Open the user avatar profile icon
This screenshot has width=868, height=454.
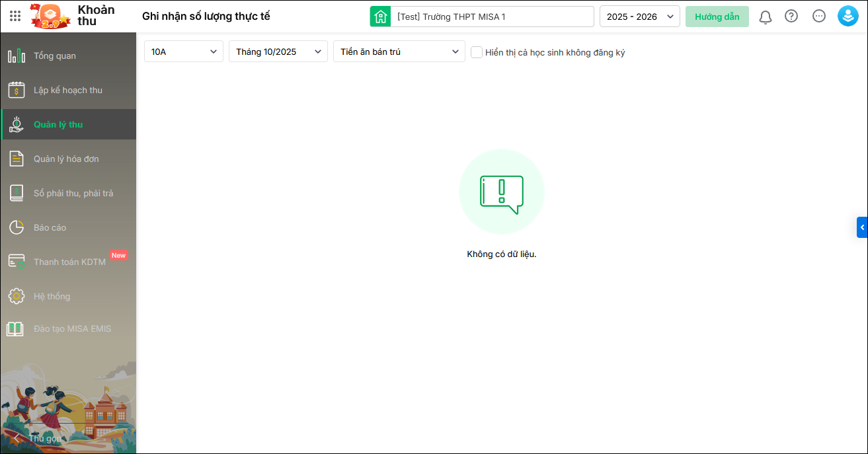[848, 17]
